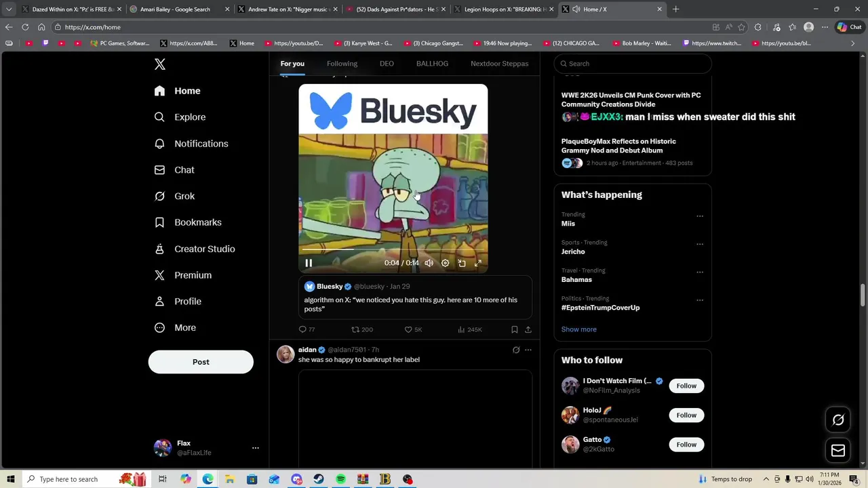
Task: Follow the I Don't Watch Film account
Action: pos(686,386)
